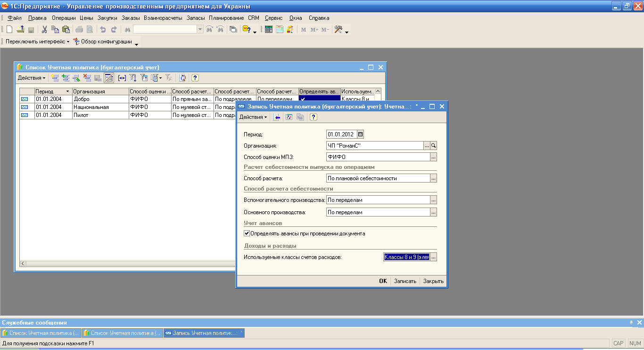644x350 pixels.
Task: Click the Cut scissors icon
Action: click(44, 29)
